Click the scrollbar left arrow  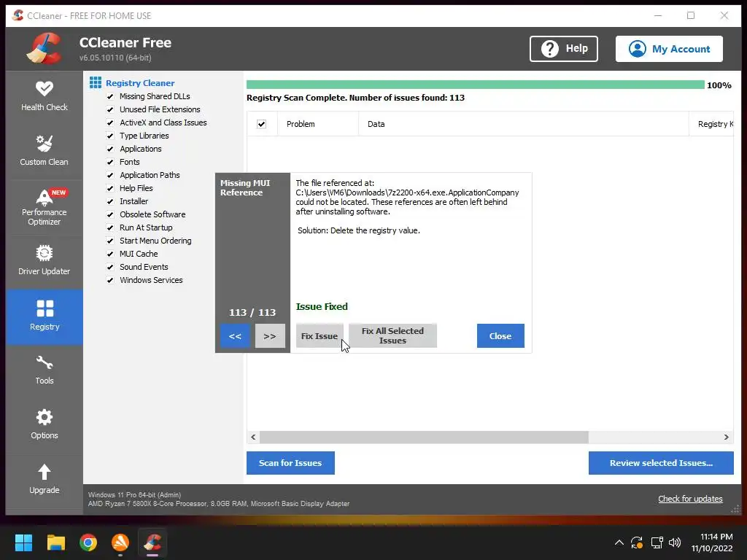coord(253,437)
